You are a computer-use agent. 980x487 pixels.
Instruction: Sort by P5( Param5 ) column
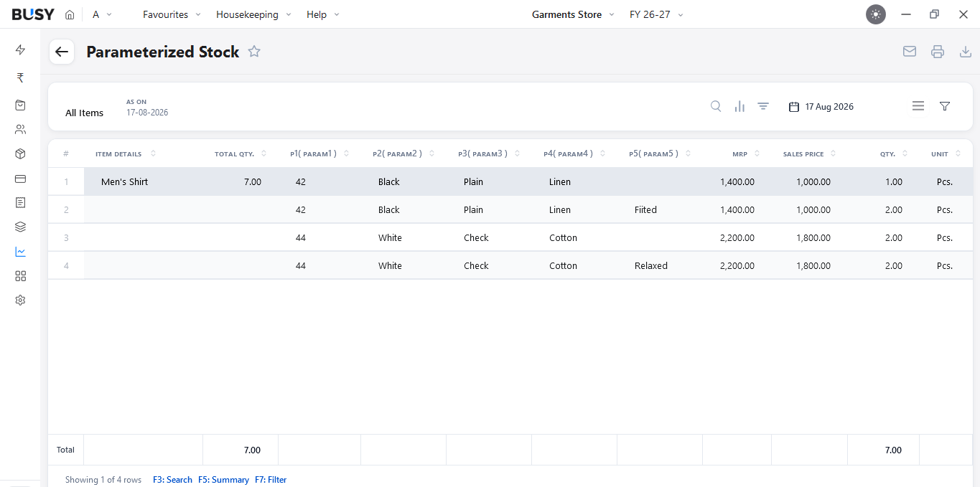(660, 154)
